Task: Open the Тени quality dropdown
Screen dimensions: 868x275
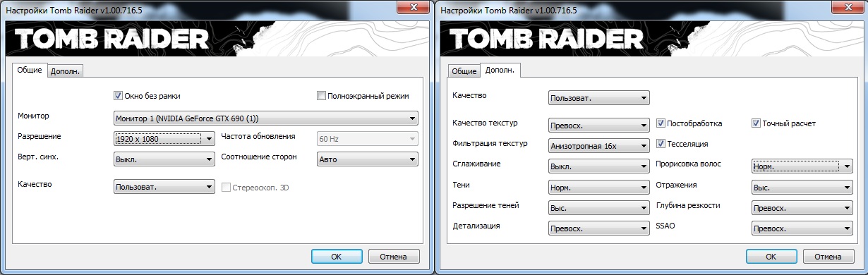Action: (x=598, y=188)
